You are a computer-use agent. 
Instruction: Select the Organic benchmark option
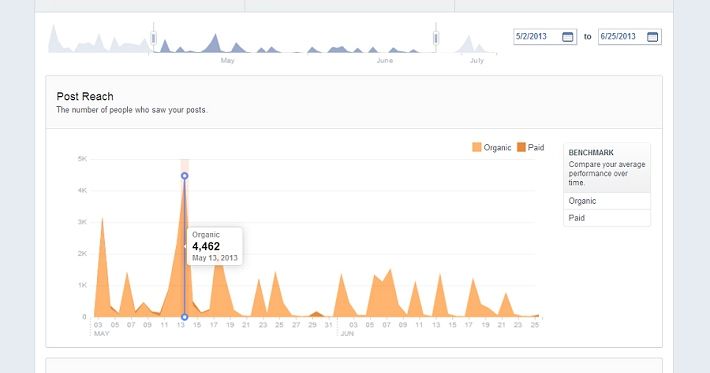(607, 201)
